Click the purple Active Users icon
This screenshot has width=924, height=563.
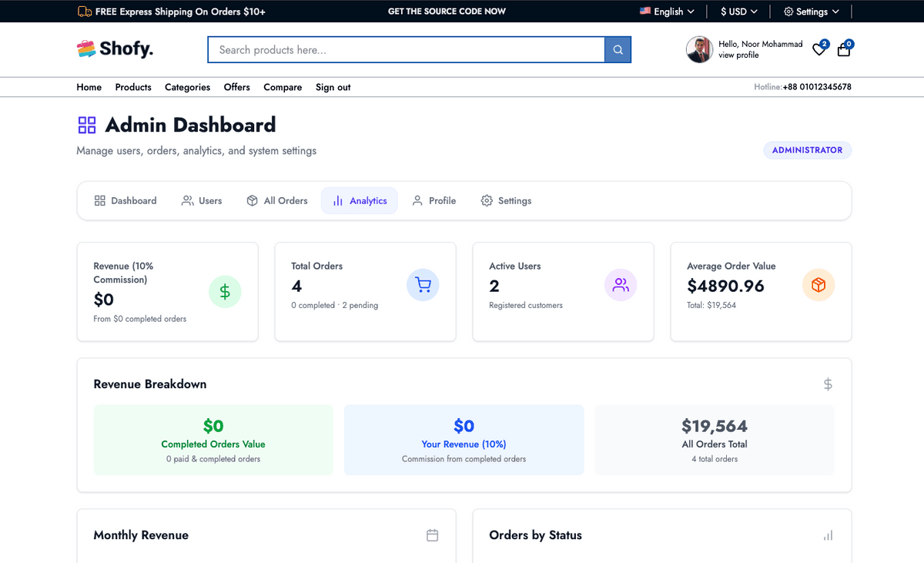(621, 285)
